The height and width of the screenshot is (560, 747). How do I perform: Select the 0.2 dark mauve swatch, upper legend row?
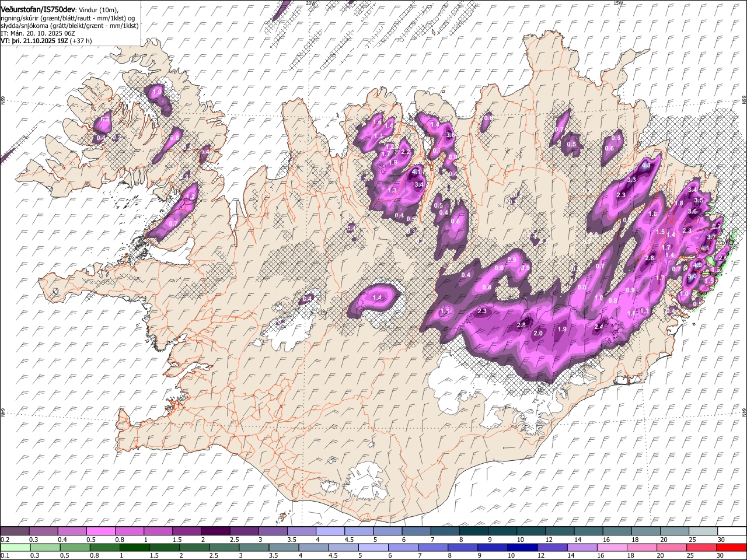tap(15, 531)
